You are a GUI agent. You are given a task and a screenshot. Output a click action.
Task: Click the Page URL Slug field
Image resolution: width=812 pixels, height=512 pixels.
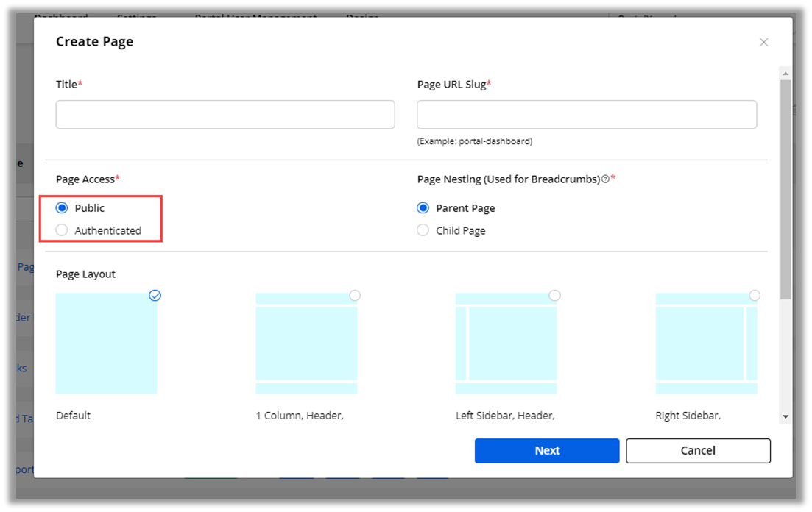click(586, 115)
